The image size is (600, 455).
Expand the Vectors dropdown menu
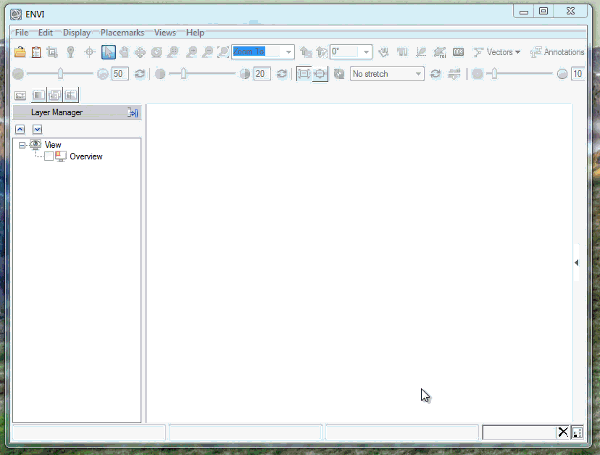[497, 52]
